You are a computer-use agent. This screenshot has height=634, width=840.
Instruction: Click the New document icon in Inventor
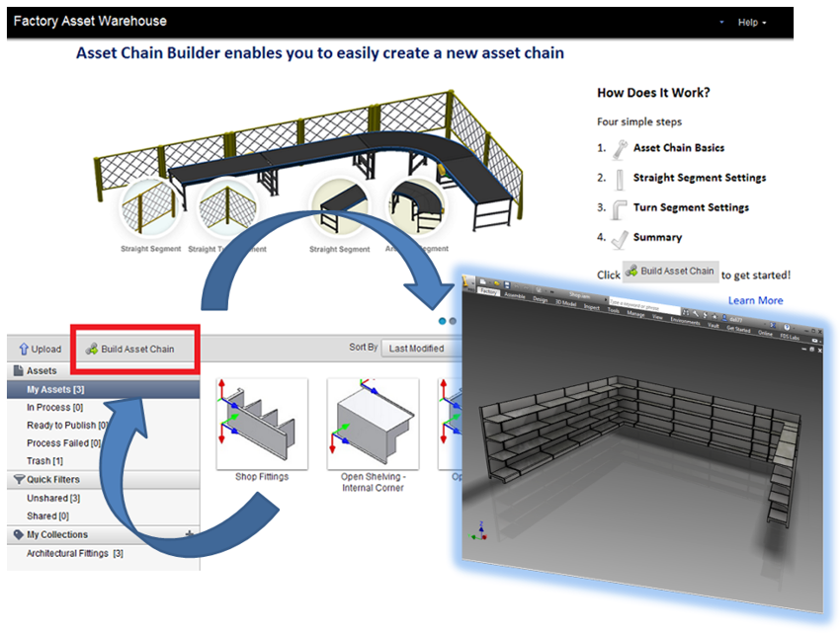click(483, 281)
